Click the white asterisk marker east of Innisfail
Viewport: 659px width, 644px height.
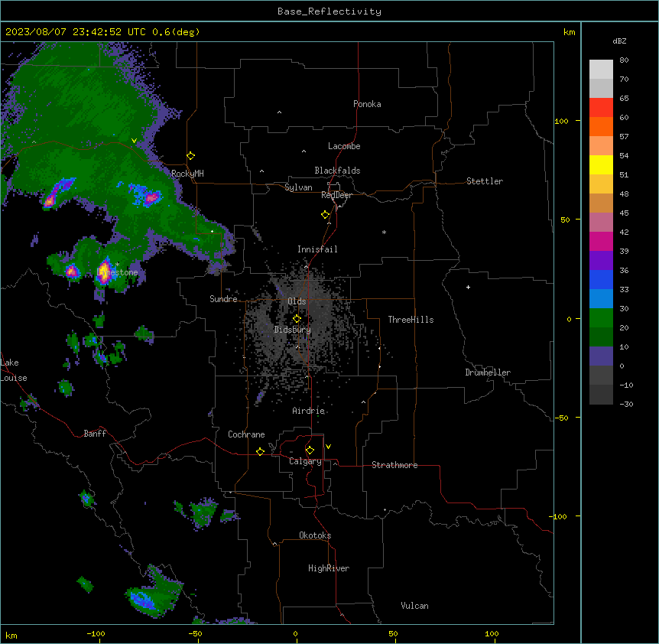(384, 232)
